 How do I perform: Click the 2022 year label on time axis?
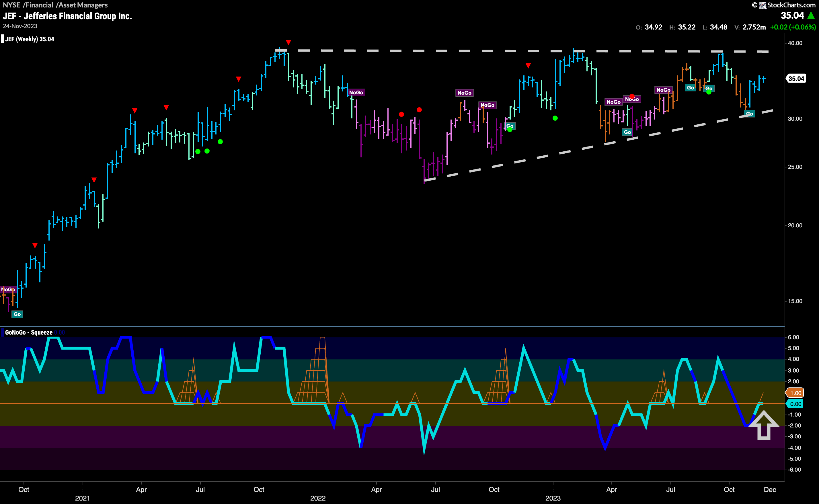(318, 498)
